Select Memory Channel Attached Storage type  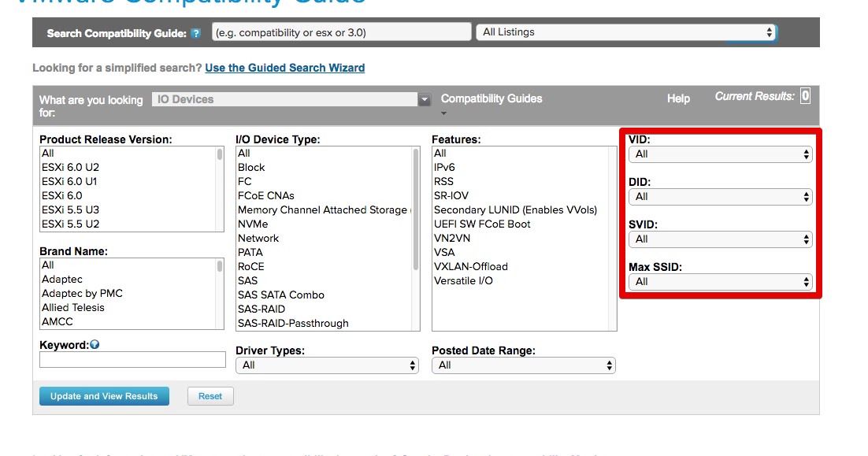click(324, 209)
